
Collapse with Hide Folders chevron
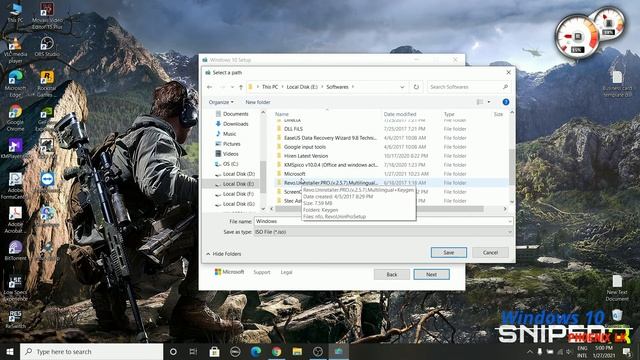208,254
